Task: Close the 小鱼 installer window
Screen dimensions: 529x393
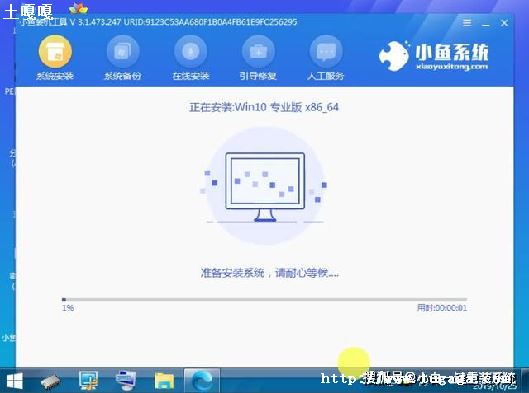Action: 504,23
